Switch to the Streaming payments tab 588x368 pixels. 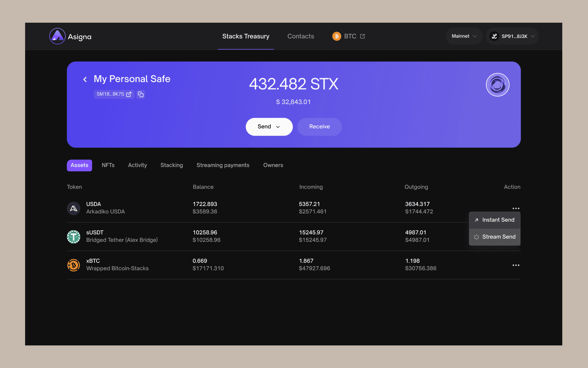pos(223,165)
